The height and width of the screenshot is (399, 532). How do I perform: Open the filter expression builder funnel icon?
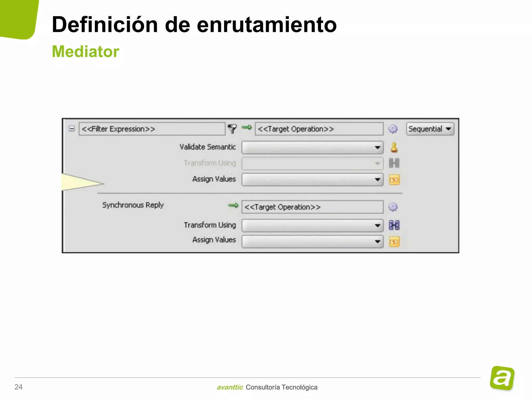click(232, 128)
